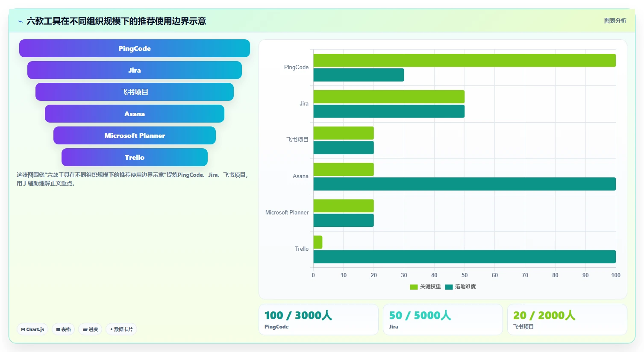
Task: Click the x-axis tick label 50
Action: [x=465, y=275]
